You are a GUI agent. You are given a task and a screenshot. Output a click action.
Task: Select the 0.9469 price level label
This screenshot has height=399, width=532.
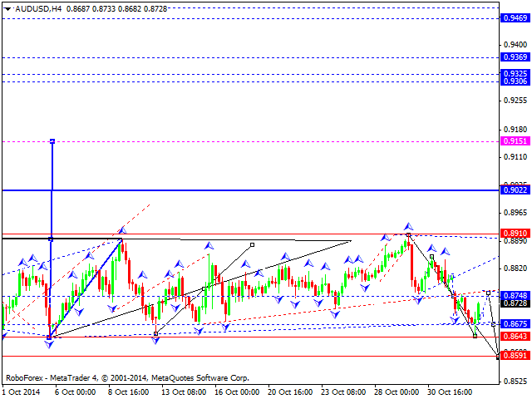(512, 17)
